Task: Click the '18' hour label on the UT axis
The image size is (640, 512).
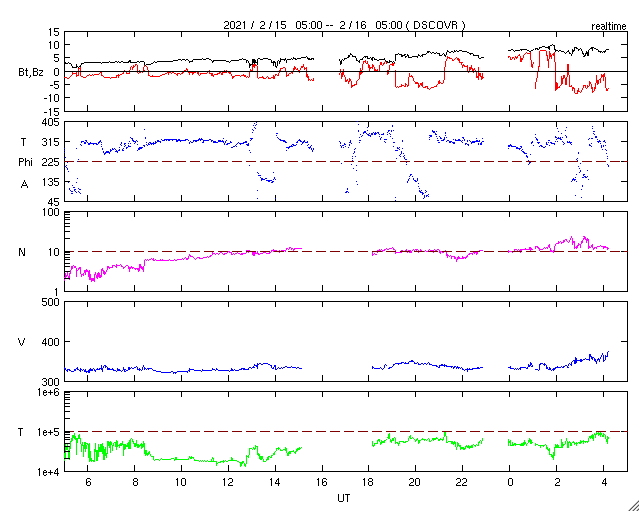Action: tap(369, 482)
